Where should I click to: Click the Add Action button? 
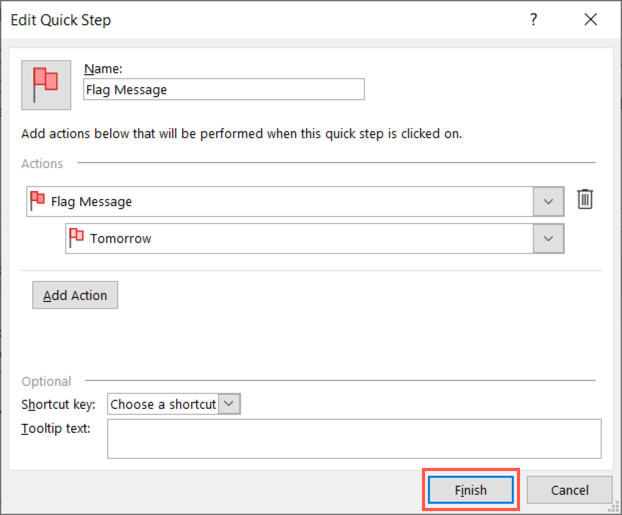click(75, 295)
